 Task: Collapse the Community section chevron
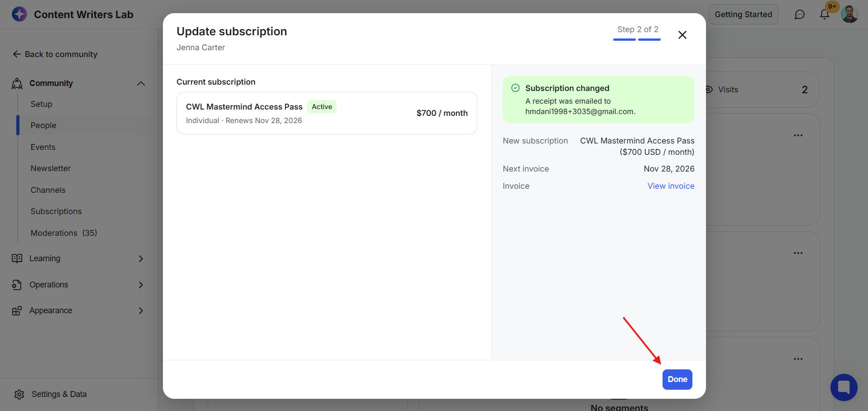click(x=141, y=83)
